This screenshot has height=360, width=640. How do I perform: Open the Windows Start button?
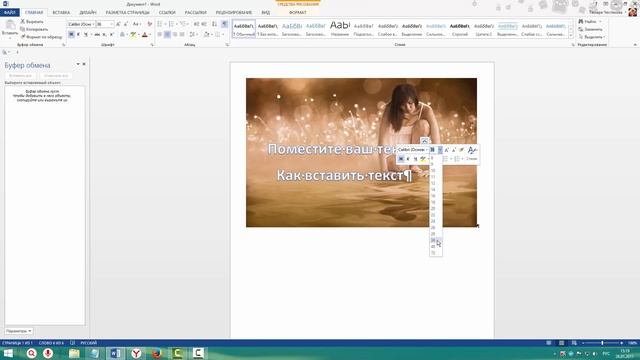(x=8, y=353)
